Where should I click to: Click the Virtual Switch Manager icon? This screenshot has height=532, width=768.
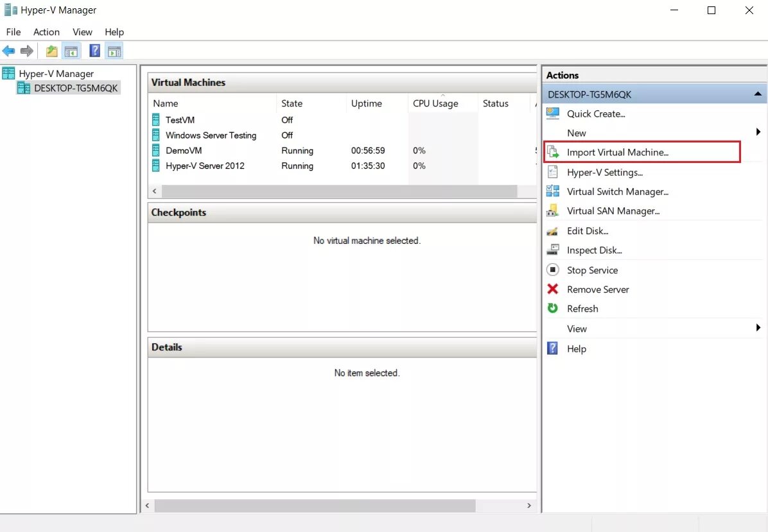pyautogui.click(x=553, y=191)
